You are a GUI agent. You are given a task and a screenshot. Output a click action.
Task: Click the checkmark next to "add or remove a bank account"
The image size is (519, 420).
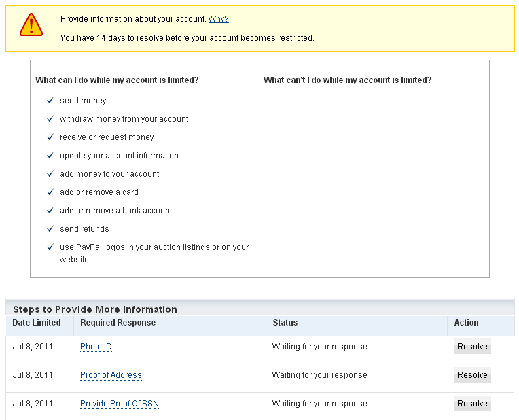(50, 211)
